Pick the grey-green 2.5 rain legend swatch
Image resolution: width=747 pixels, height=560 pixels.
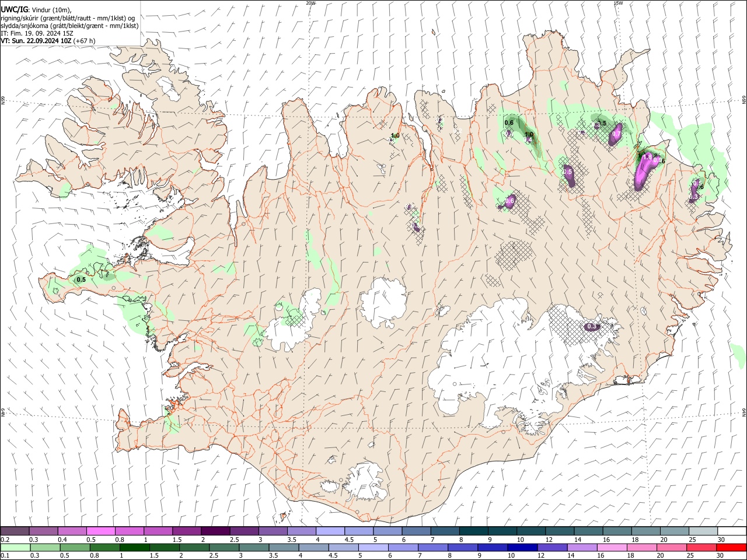click(x=224, y=547)
